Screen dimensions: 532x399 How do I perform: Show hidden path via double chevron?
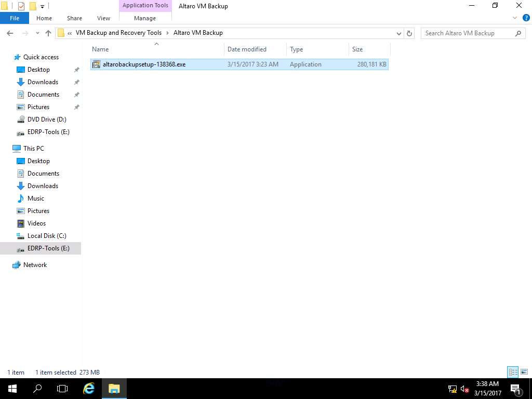[x=70, y=33]
